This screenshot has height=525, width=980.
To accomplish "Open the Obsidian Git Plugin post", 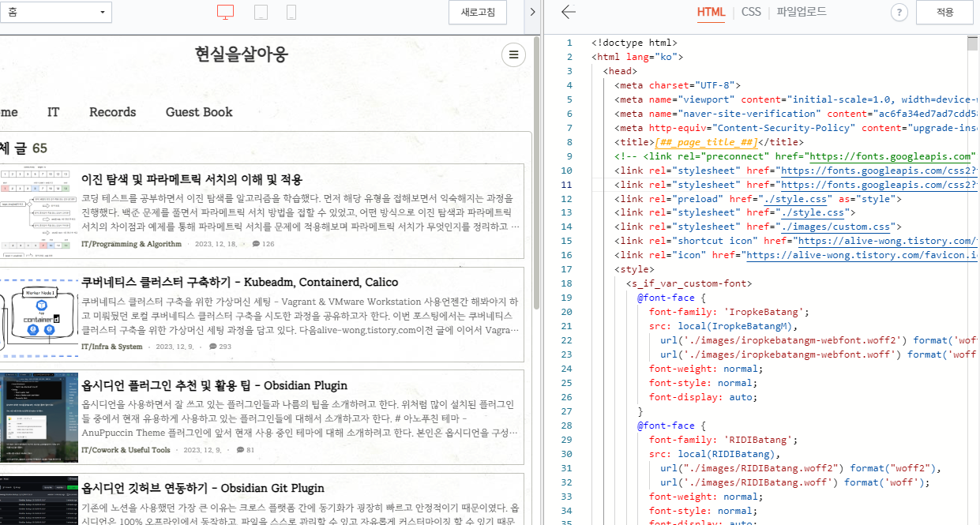I will (203, 488).
